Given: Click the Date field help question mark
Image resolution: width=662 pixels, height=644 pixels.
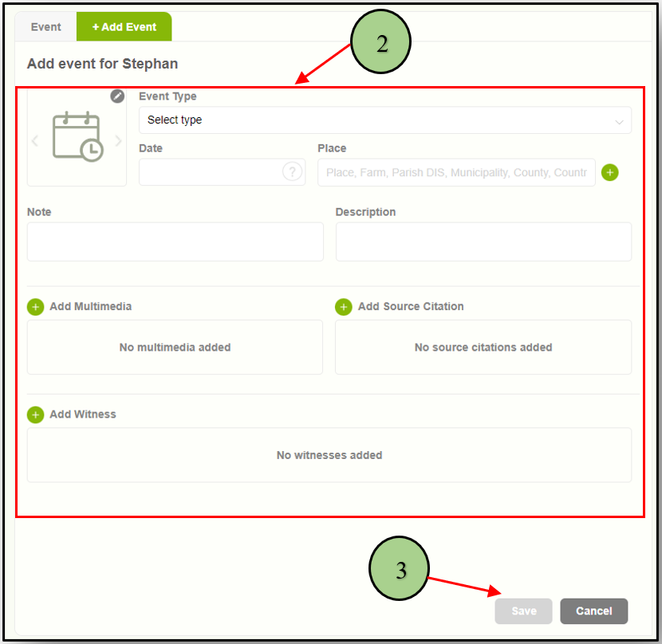Looking at the screenshot, I should click(x=293, y=172).
